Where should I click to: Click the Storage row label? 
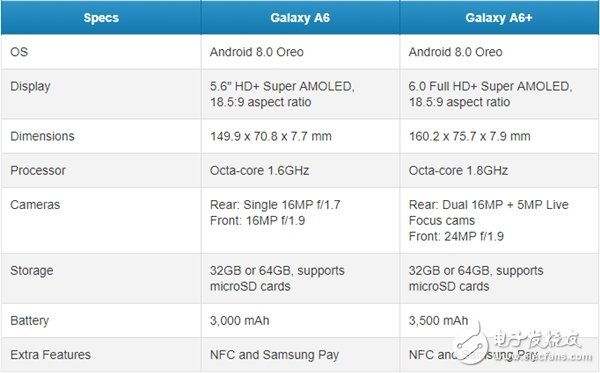coord(32,270)
